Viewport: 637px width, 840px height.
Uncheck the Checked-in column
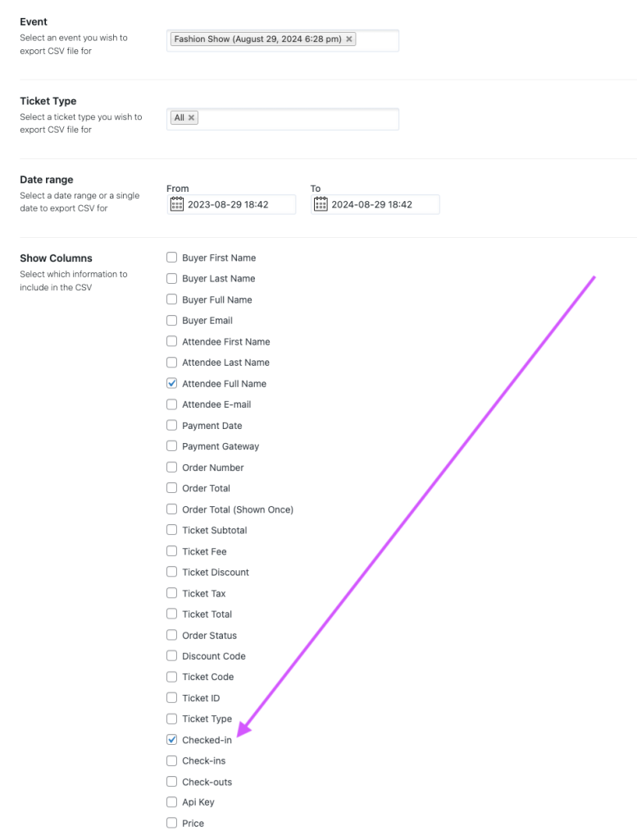coord(172,740)
